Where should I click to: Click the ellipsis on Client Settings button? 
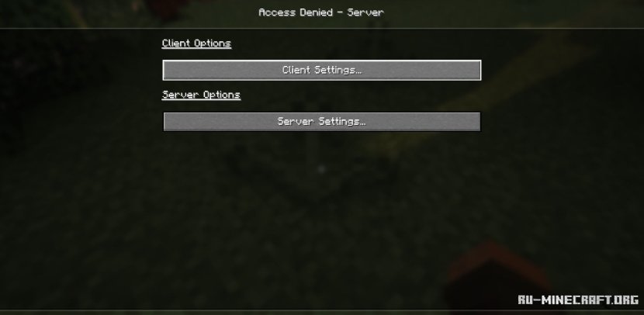click(358, 72)
